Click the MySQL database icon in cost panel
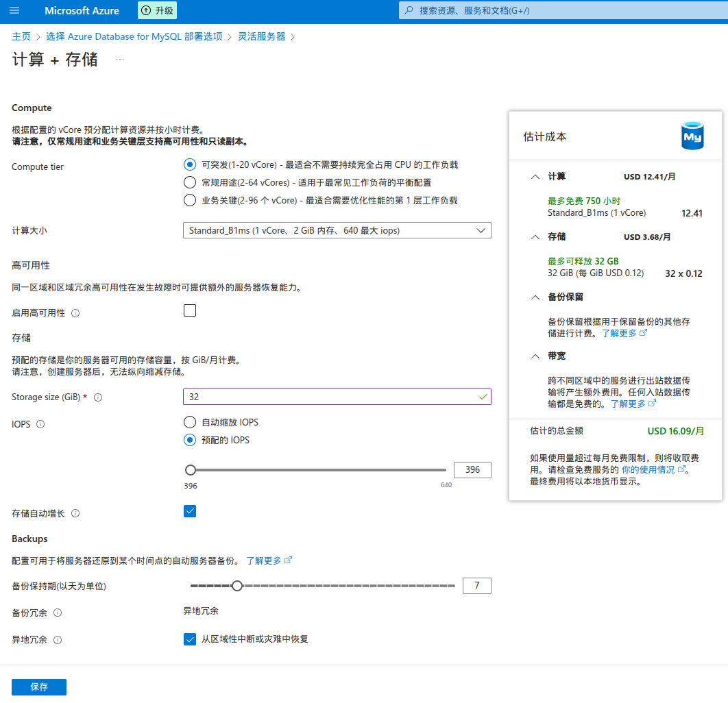Screen dimensions: 728x703 [692, 136]
